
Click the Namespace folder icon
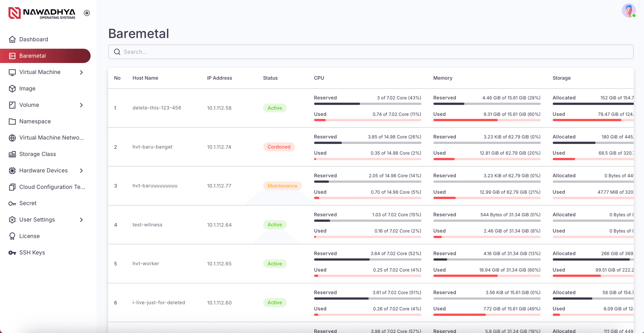point(12,121)
